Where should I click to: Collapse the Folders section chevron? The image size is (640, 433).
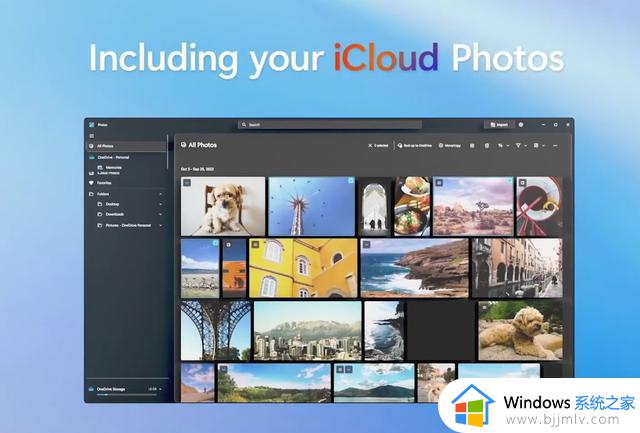pyautogui.click(x=160, y=194)
